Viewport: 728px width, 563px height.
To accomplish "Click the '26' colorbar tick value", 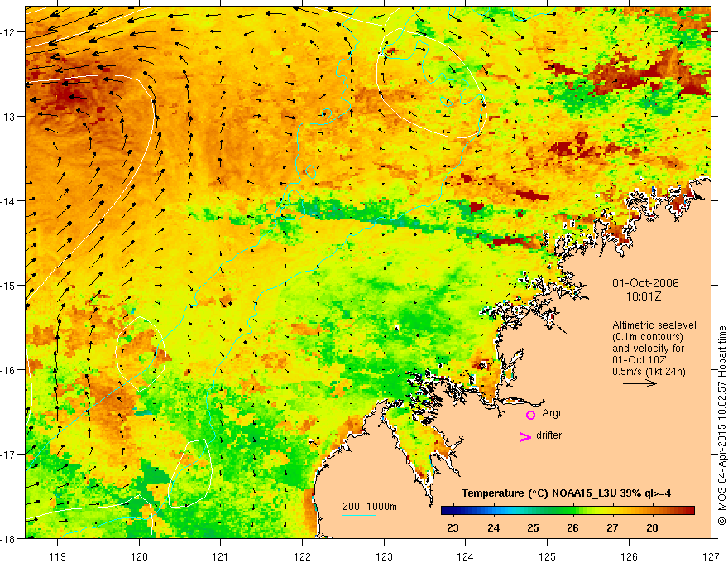I will [573, 527].
